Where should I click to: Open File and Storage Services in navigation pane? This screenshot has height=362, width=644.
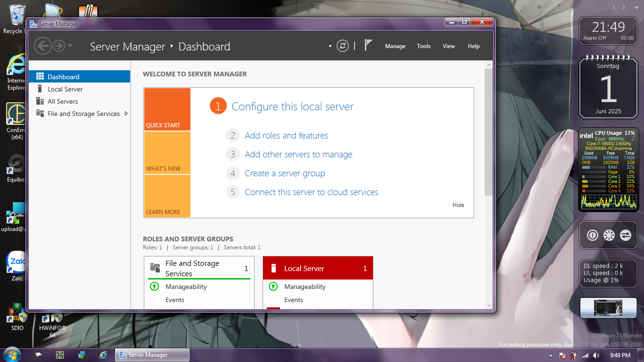tap(79, 113)
